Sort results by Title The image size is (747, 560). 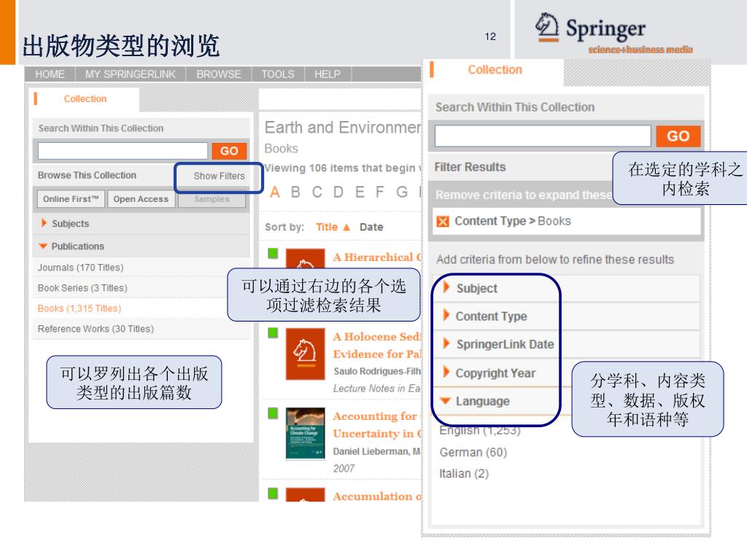click(327, 227)
